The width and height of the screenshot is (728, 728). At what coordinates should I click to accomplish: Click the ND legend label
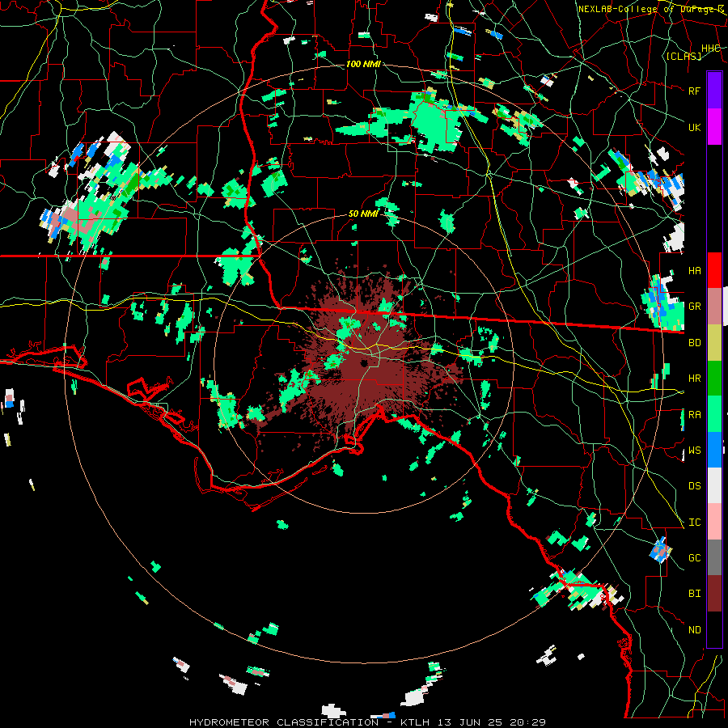point(695,630)
